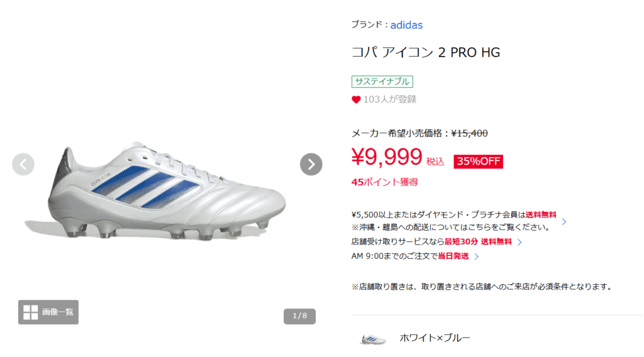Open the 送料無料 free shipping link
The width and height of the screenshot is (644, 357).
point(541,214)
